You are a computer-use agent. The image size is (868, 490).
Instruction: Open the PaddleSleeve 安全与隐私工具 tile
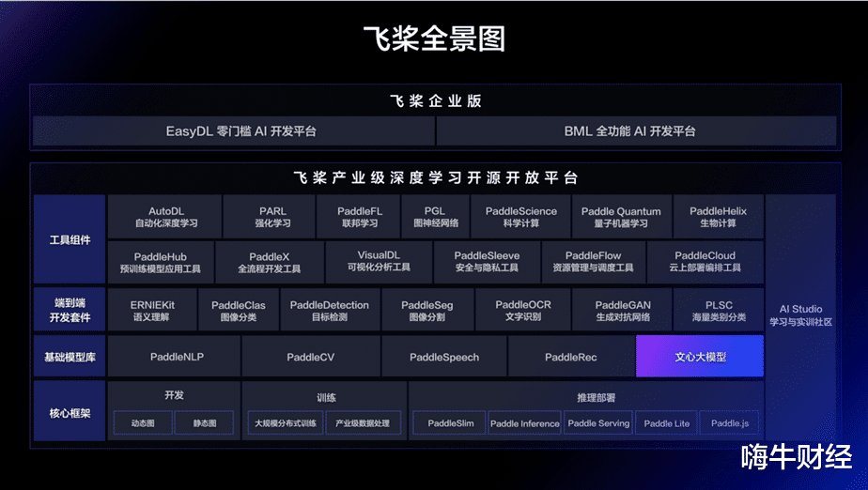click(x=488, y=262)
